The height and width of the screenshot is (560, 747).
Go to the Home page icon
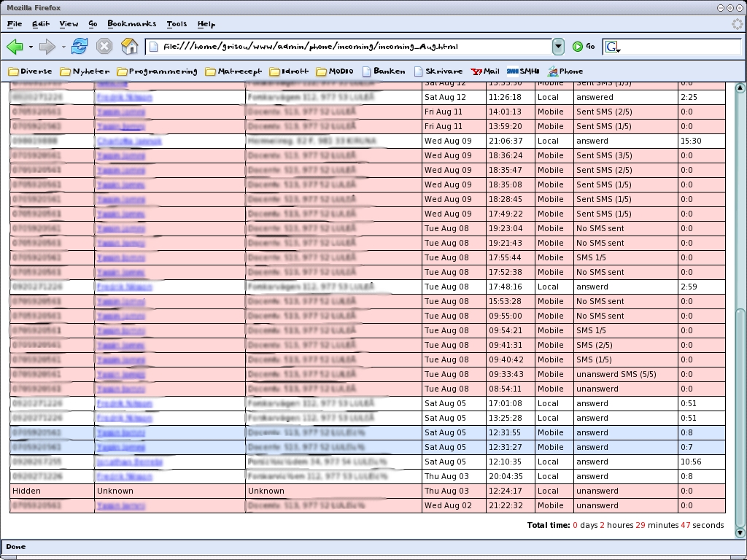coord(129,47)
